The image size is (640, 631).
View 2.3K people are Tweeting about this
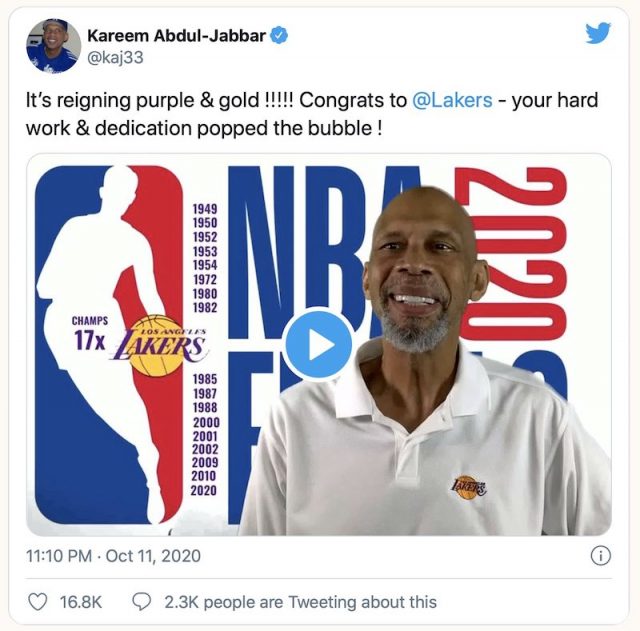300,602
